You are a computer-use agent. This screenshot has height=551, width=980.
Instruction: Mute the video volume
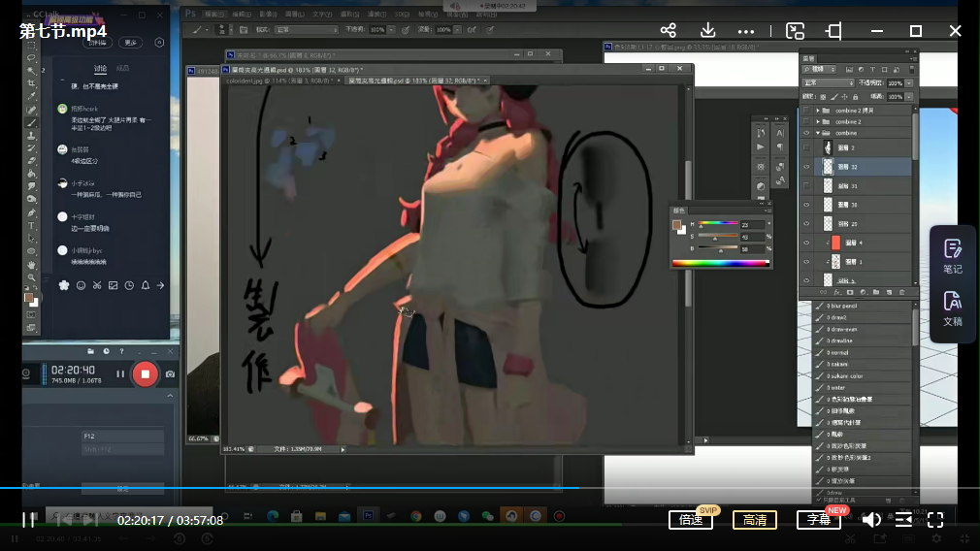pos(870,520)
